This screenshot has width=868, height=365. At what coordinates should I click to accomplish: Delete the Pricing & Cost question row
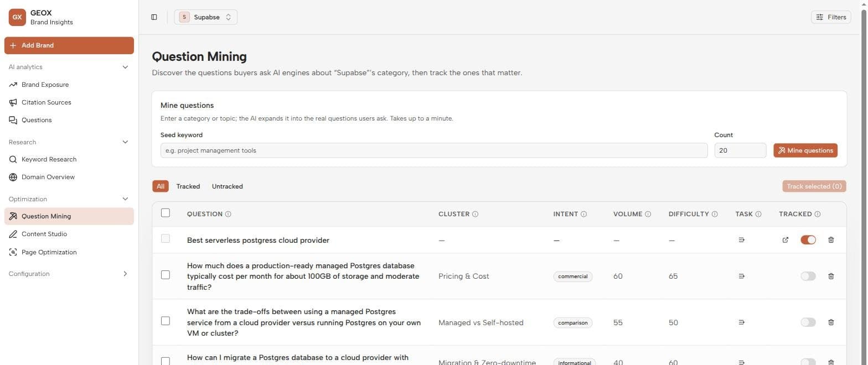(x=831, y=276)
